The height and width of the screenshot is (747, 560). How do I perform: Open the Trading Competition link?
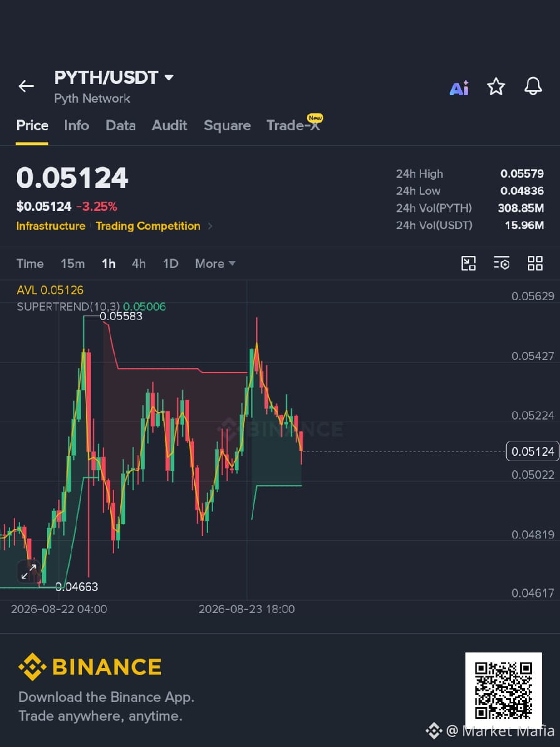(x=148, y=226)
